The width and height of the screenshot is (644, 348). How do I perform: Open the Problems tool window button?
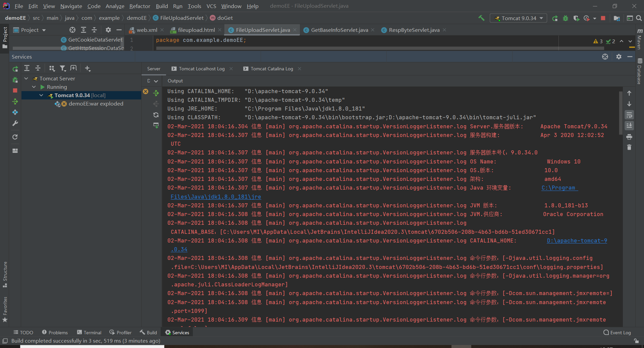coord(55,333)
